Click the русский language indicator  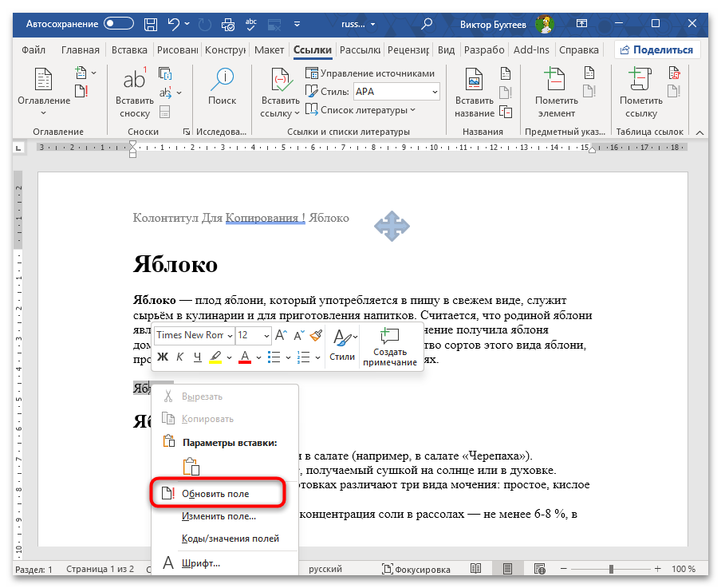[325, 569]
